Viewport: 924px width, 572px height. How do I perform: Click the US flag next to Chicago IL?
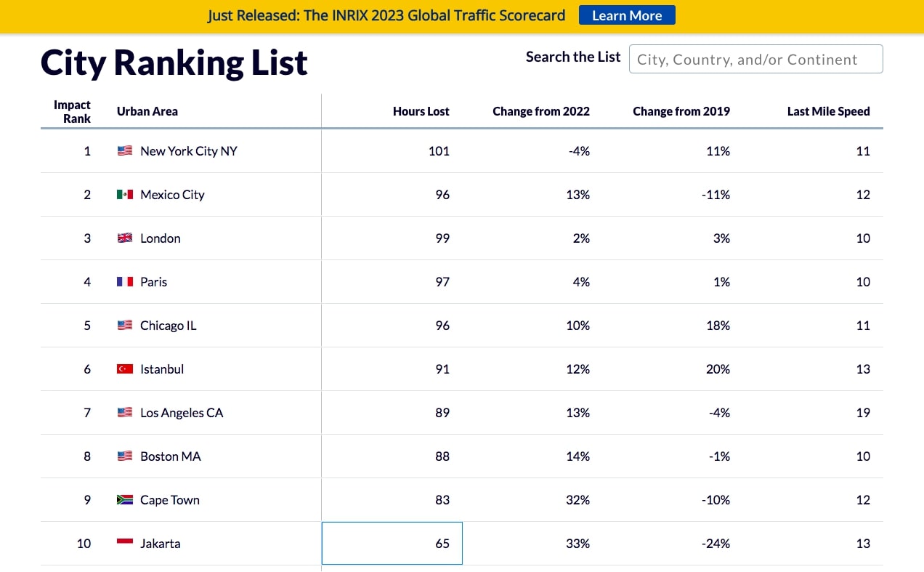[125, 326]
